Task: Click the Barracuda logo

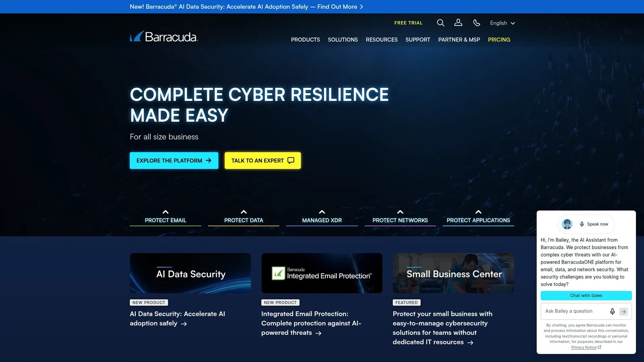Action: click(164, 36)
